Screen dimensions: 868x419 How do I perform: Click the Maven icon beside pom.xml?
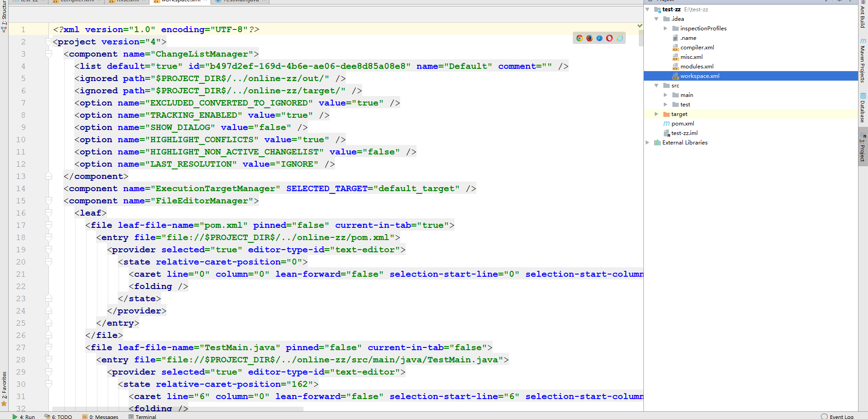click(666, 124)
